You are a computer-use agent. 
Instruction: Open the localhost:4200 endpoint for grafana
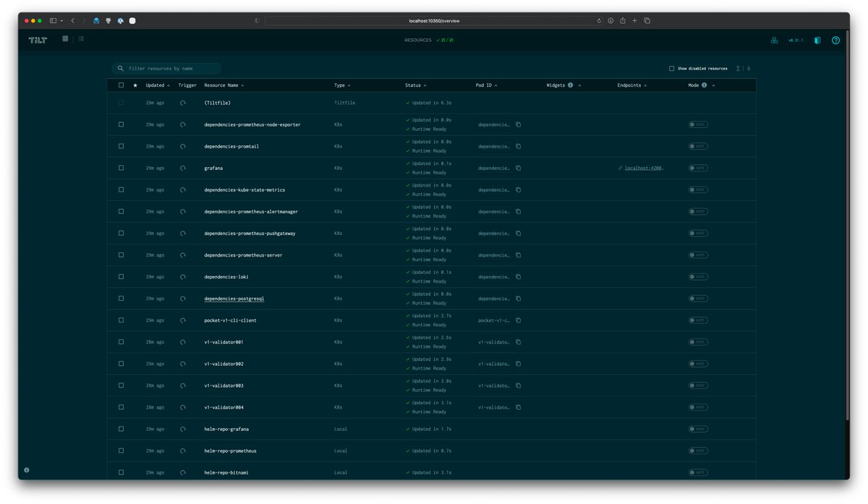click(642, 168)
